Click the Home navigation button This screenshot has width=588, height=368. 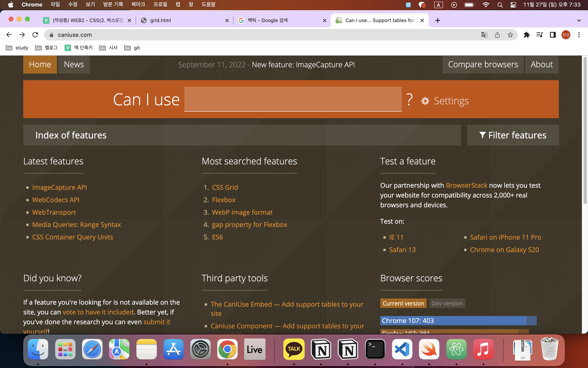click(40, 64)
